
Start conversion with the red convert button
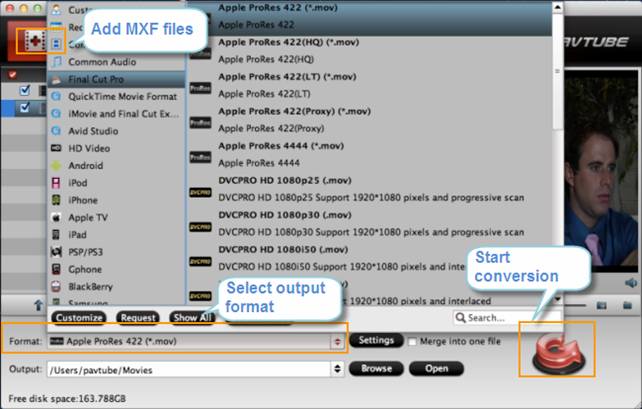click(558, 353)
